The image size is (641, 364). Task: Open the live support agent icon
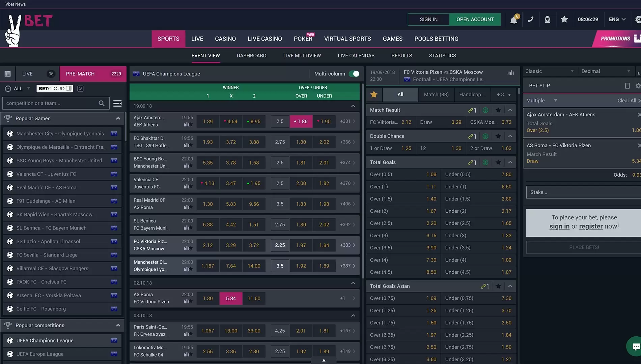pos(547,19)
